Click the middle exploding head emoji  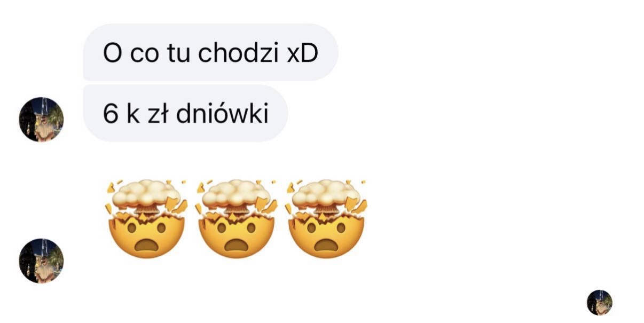coord(237,219)
